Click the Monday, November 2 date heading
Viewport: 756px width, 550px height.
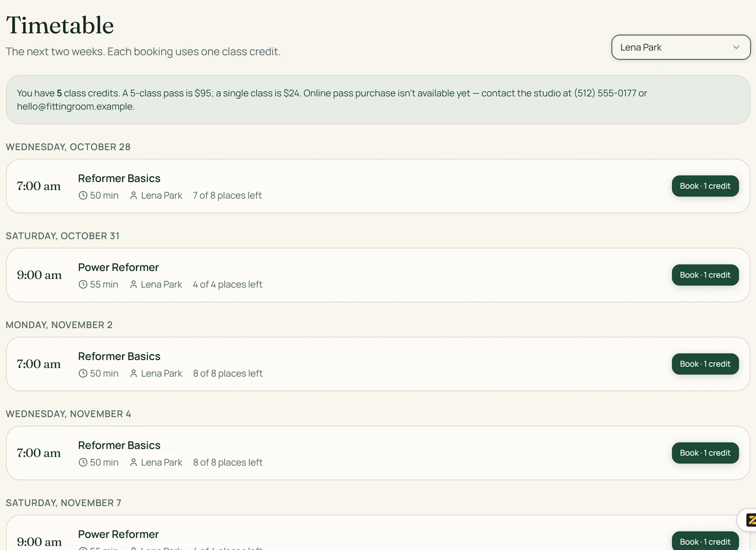pyautogui.click(x=59, y=325)
